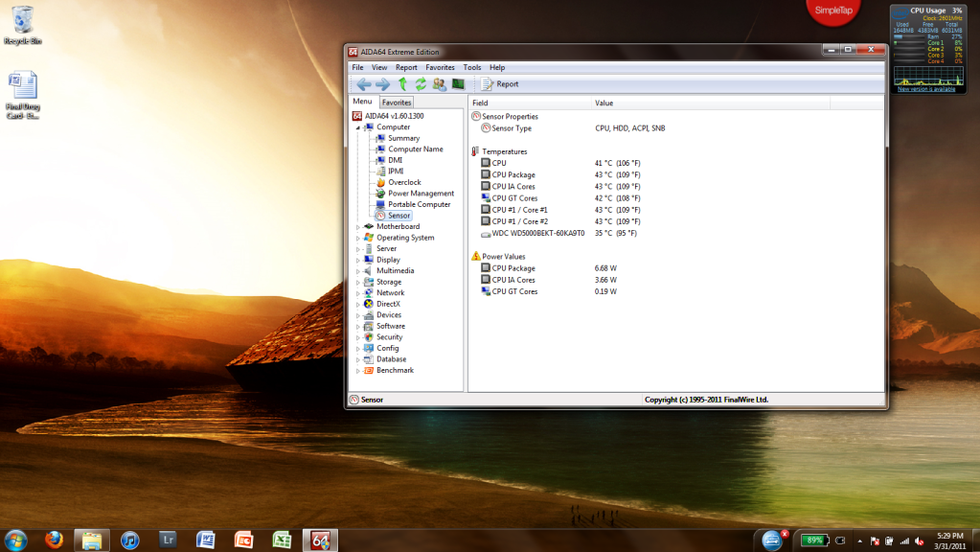The width and height of the screenshot is (980, 552).
Task: Open the Report menu
Action: (x=406, y=67)
